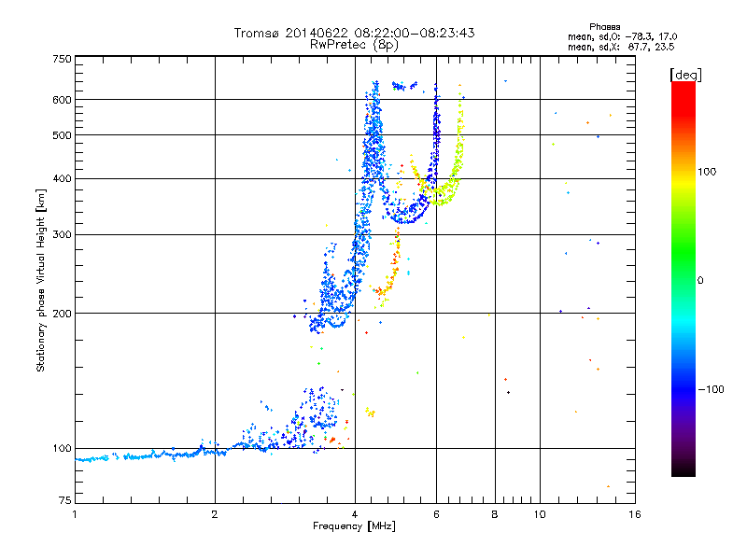Click the "Stationary phase Virtual Height [km]" label
The image size is (747, 560).
click(x=41, y=280)
